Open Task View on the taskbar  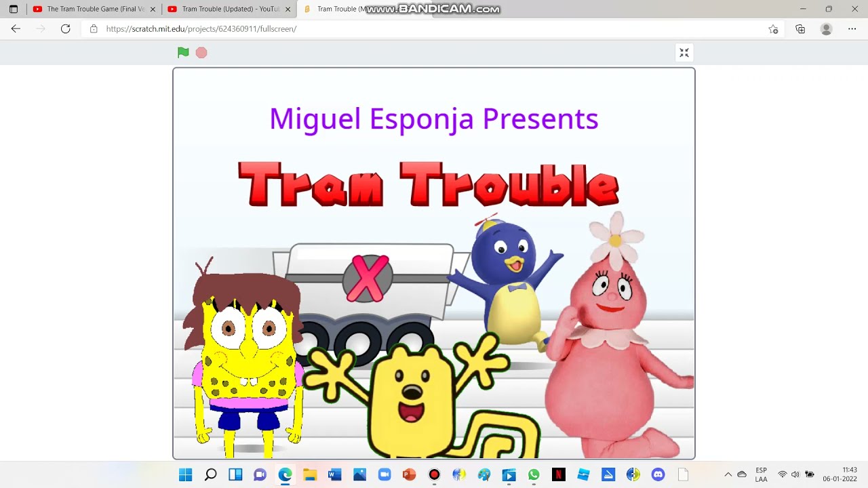coord(235,474)
